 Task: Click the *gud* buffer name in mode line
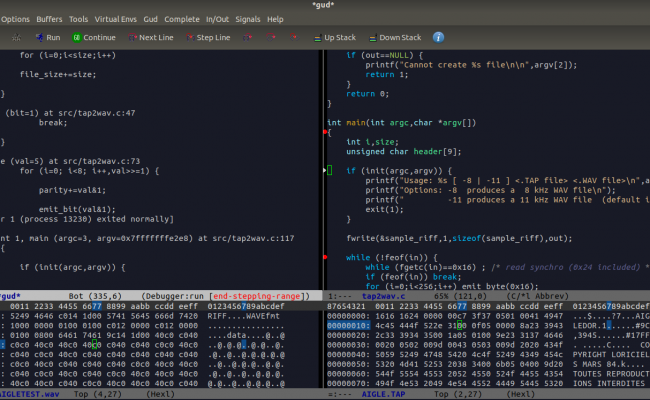click(x=10, y=296)
